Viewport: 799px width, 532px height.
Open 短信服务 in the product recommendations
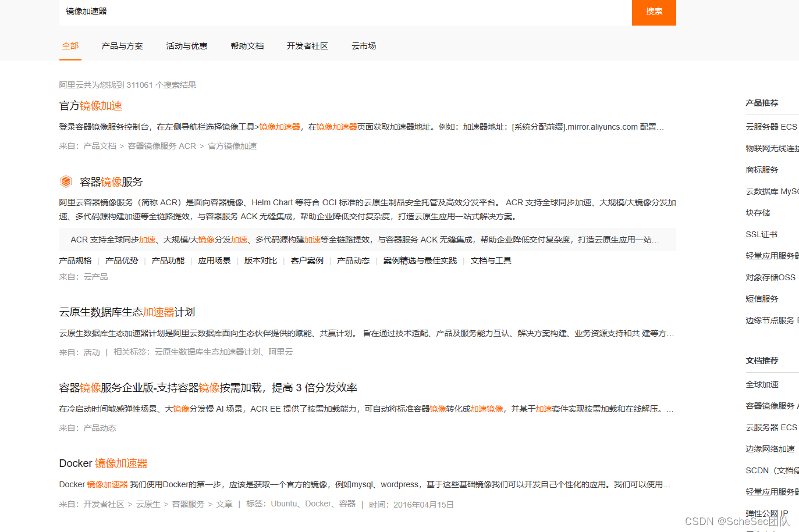(762, 299)
